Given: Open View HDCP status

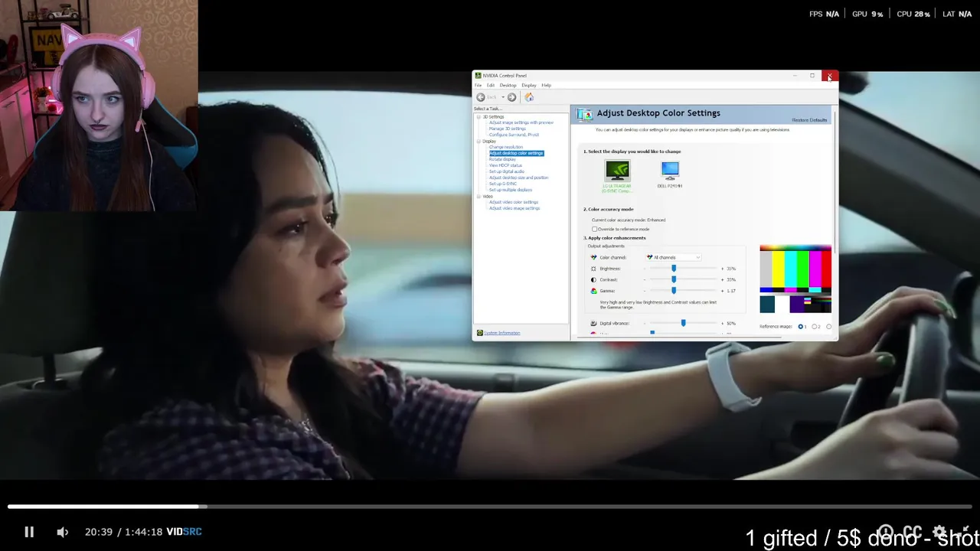Looking at the screenshot, I should point(505,165).
